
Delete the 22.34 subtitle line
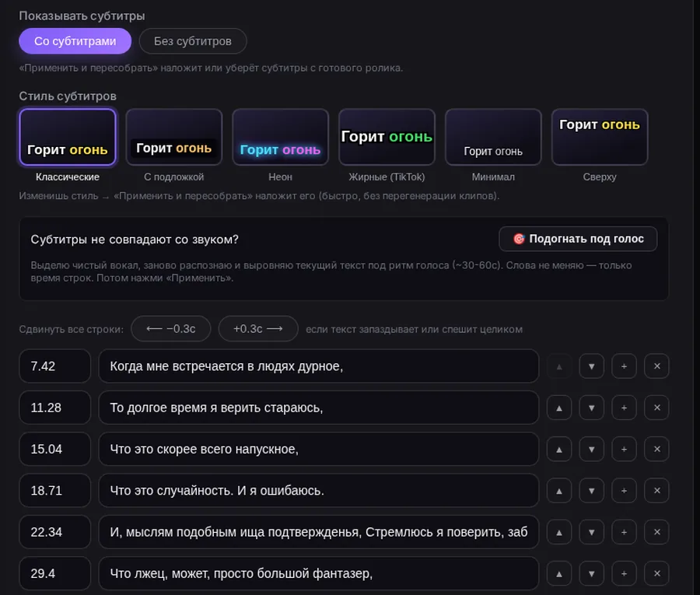click(656, 532)
